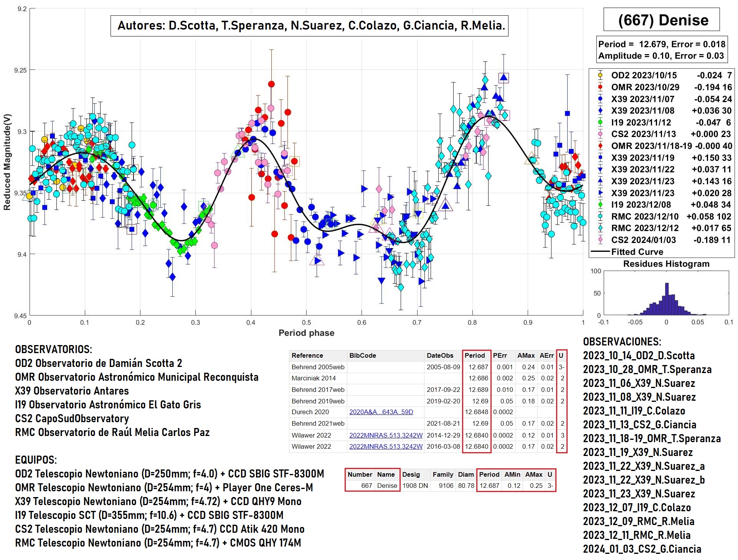Click the RMC Telescopio Newtoniano equipment line
Viewport: 738px width, 560px height.
click(158, 543)
